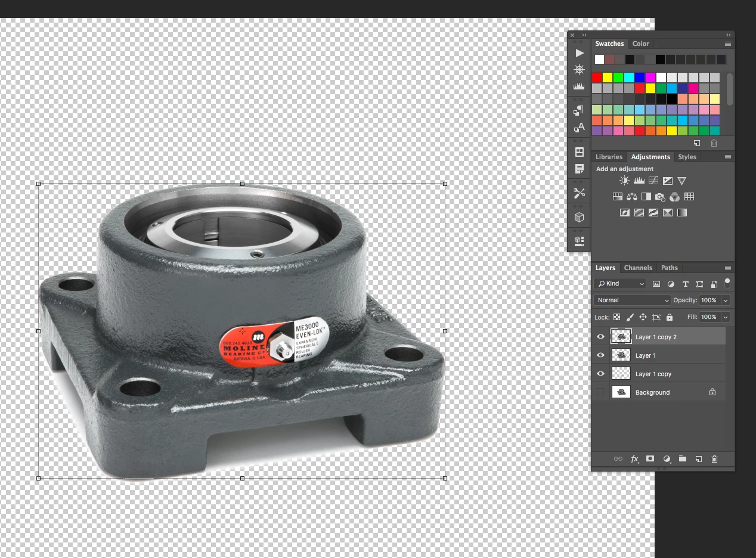This screenshot has width=756, height=558.
Task: Open the Navigator ship-wheel panel icon
Action: click(x=579, y=70)
